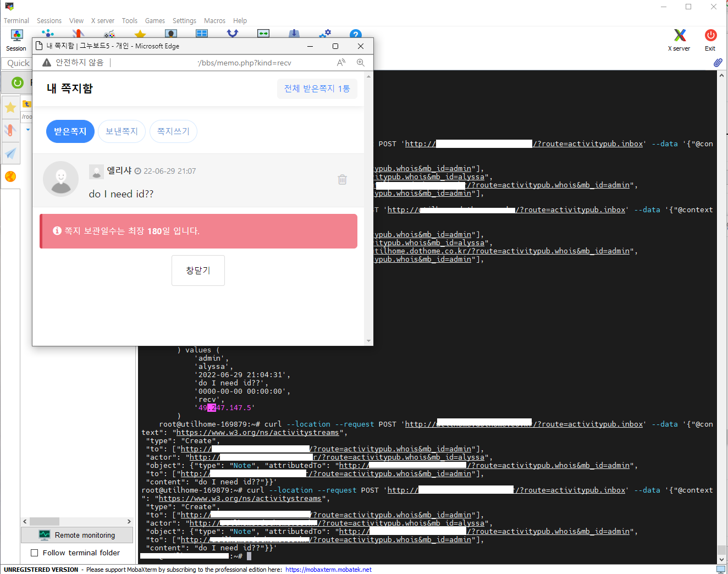This screenshot has height=574, width=728.
Task: Open the View menu
Action: click(x=76, y=21)
